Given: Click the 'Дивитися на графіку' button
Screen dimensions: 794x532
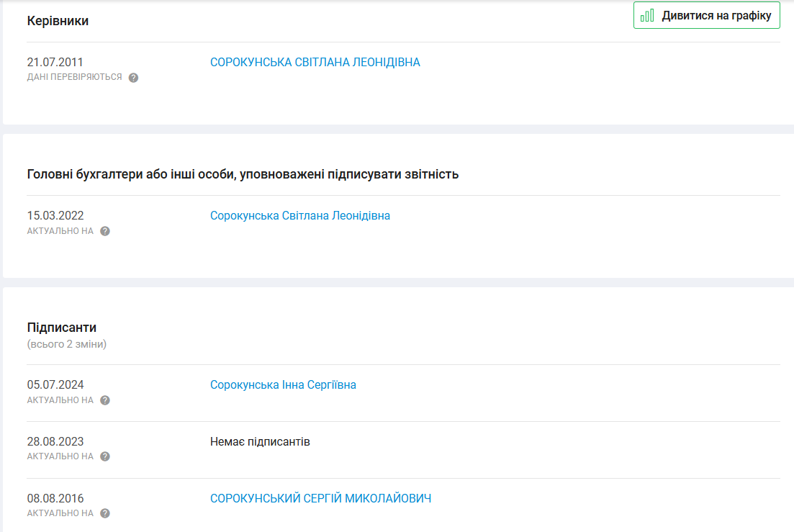Looking at the screenshot, I should pos(706,16).
